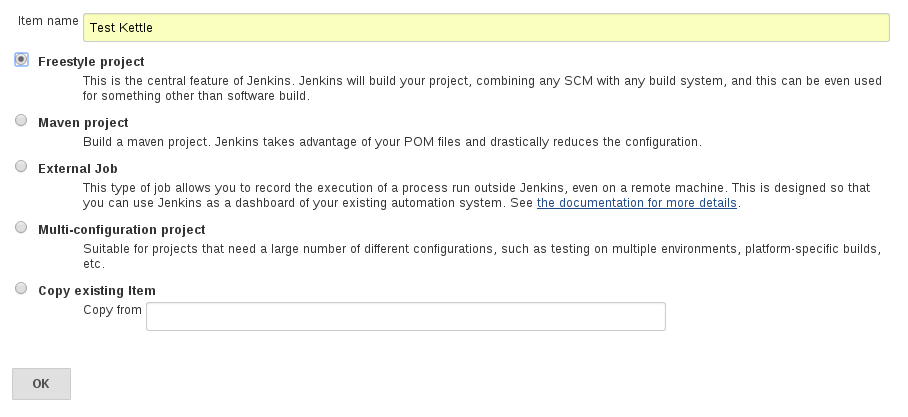Focus the Copy from text box
Viewport: 908px width, 417px height.
[x=406, y=316]
